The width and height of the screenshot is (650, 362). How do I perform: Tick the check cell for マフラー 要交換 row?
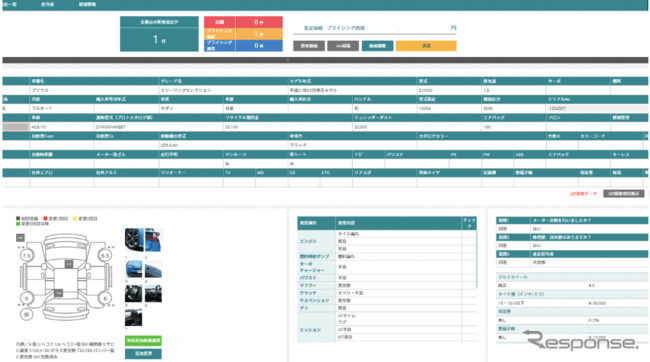469,286
